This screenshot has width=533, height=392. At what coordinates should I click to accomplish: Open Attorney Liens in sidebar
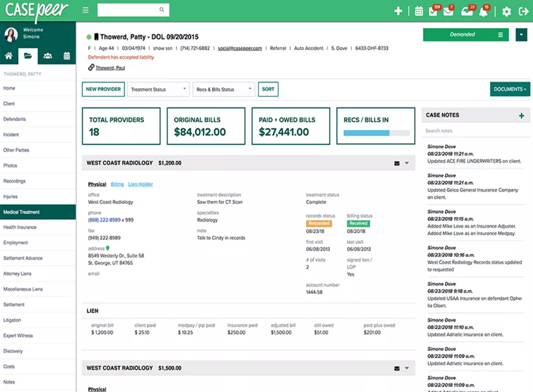38,273
